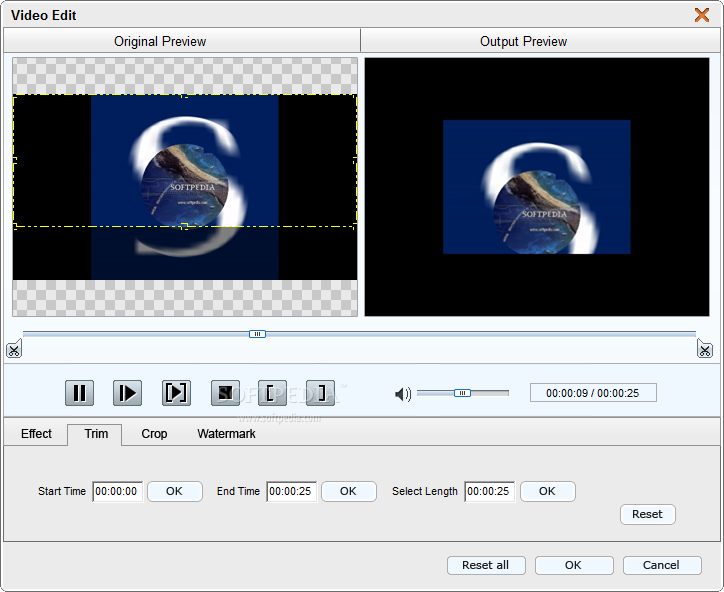Stop the video playback

pos(225,393)
